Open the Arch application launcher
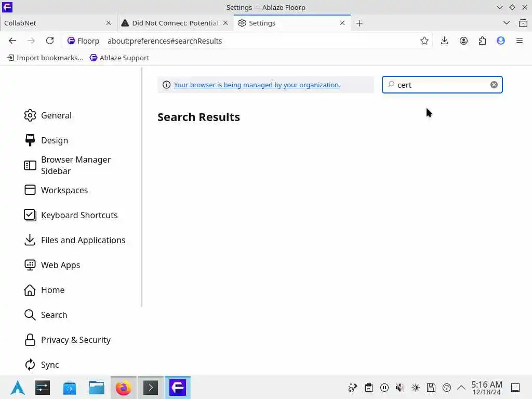The width and height of the screenshot is (532, 399). click(x=17, y=388)
